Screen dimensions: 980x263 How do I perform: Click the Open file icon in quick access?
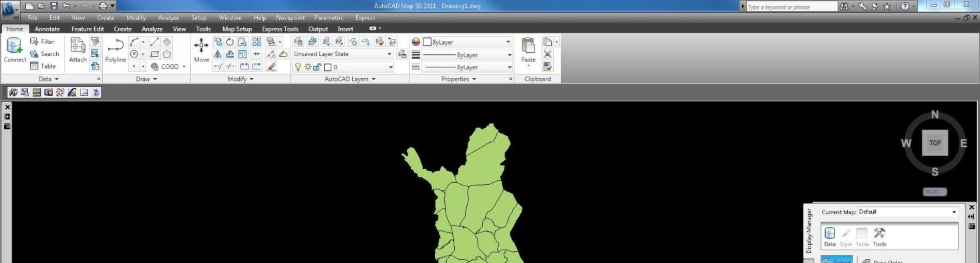coord(42,6)
